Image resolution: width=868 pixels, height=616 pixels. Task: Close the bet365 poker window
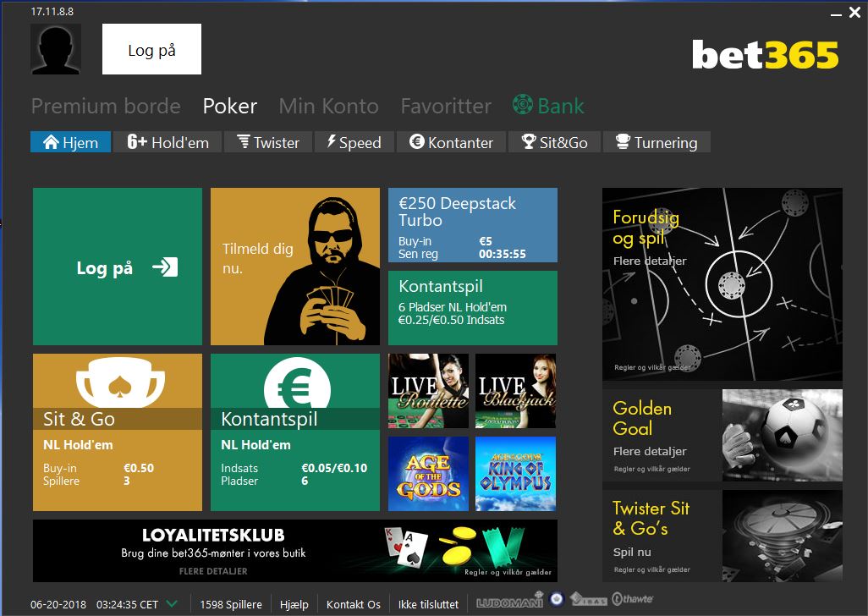tap(854, 12)
